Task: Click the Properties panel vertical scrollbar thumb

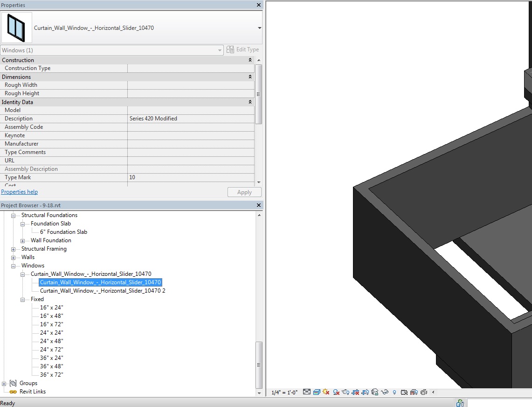Action: click(x=258, y=94)
